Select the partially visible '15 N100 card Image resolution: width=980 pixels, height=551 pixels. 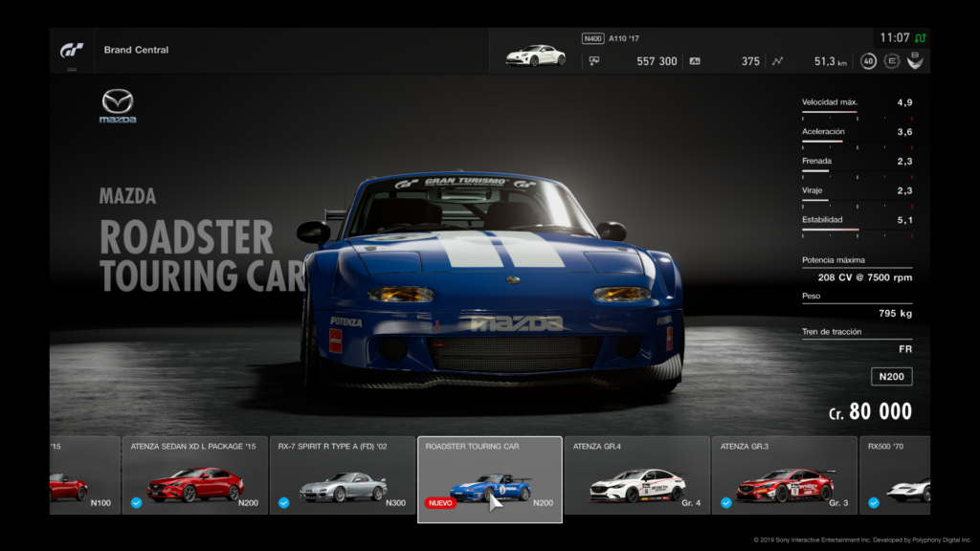[84, 475]
